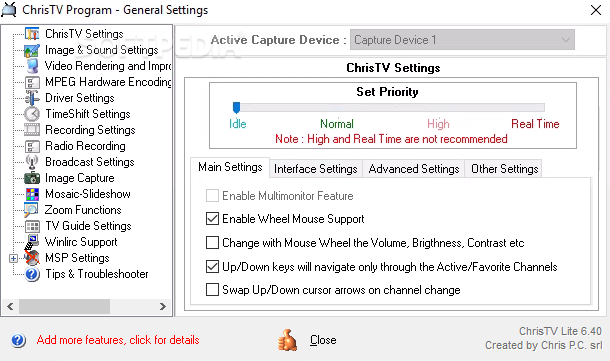Click the priority slider thumb
This screenshot has height=361, width=610.
click(236, 107)
